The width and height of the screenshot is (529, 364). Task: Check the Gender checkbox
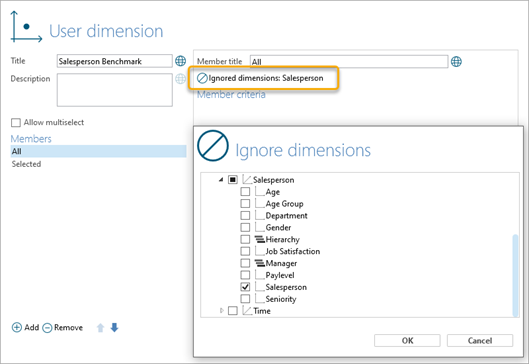point(245,227)
